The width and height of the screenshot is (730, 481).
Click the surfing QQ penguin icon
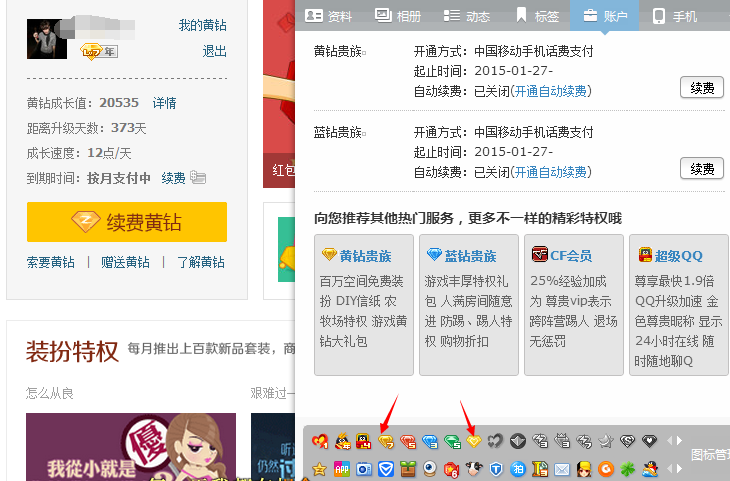coord(649,468)
